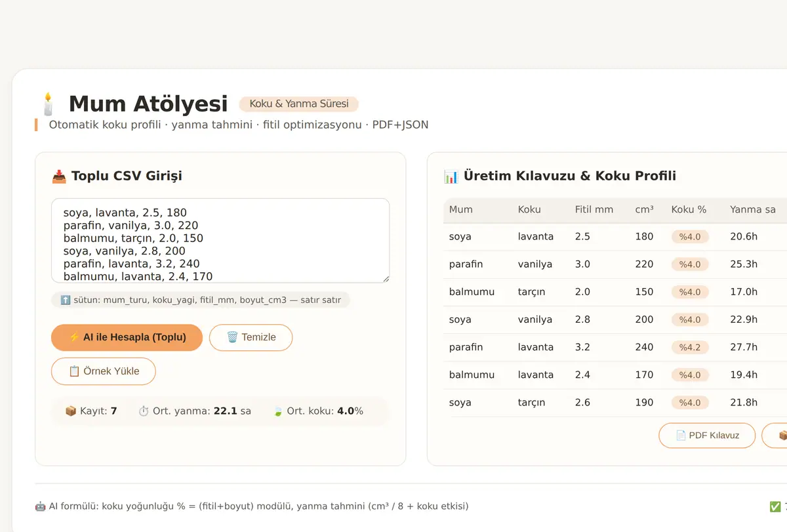Click the 220 volume cell
This screenshot has height=532, width=787.
[644, 264]
